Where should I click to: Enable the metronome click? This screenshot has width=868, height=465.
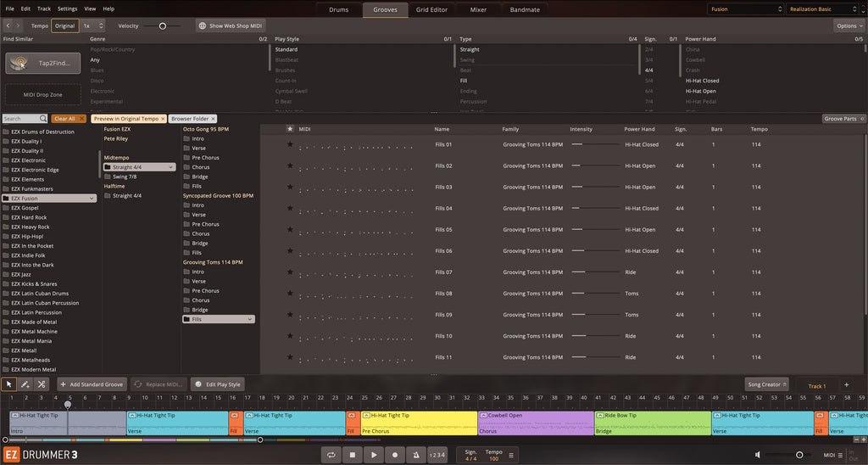click(415, 456)
